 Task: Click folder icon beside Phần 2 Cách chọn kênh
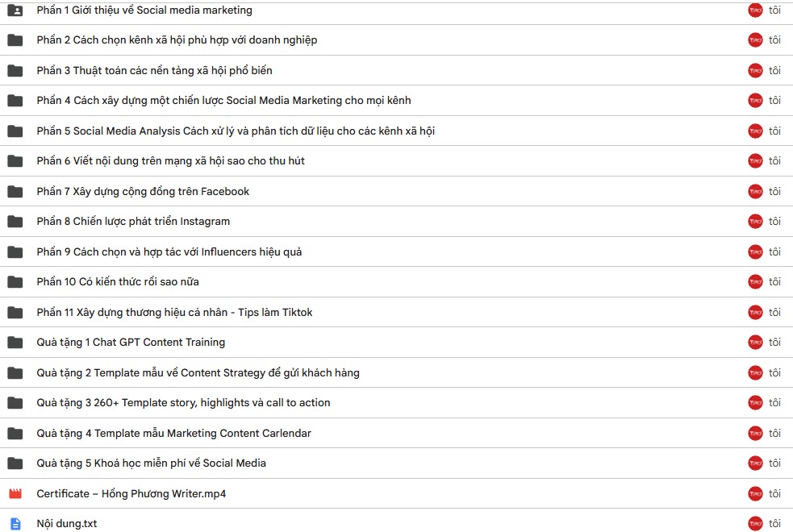[15, 40]
